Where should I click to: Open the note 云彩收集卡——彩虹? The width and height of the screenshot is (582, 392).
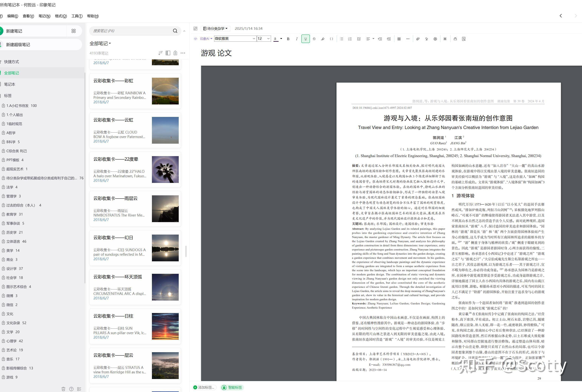tap(135, 91)
